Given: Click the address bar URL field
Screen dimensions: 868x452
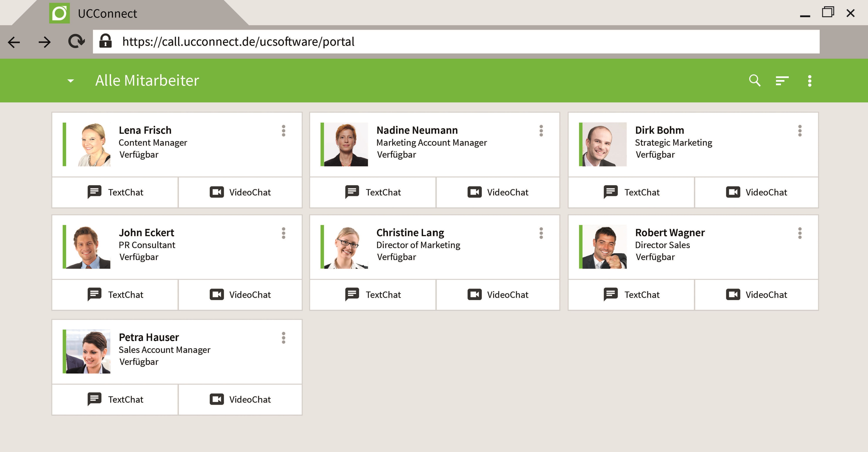Looking at the screenshot, I should coord(456,41).
